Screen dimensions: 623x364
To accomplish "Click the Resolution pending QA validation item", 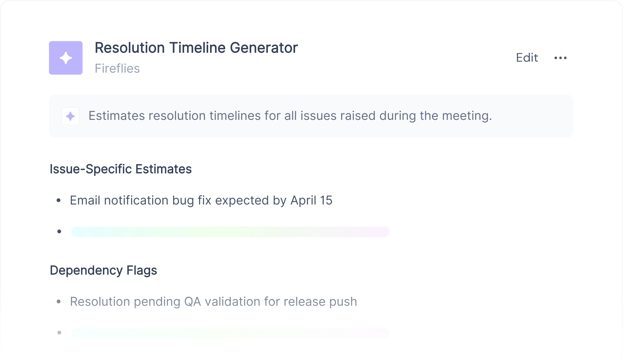I will (x=213, y=302).
